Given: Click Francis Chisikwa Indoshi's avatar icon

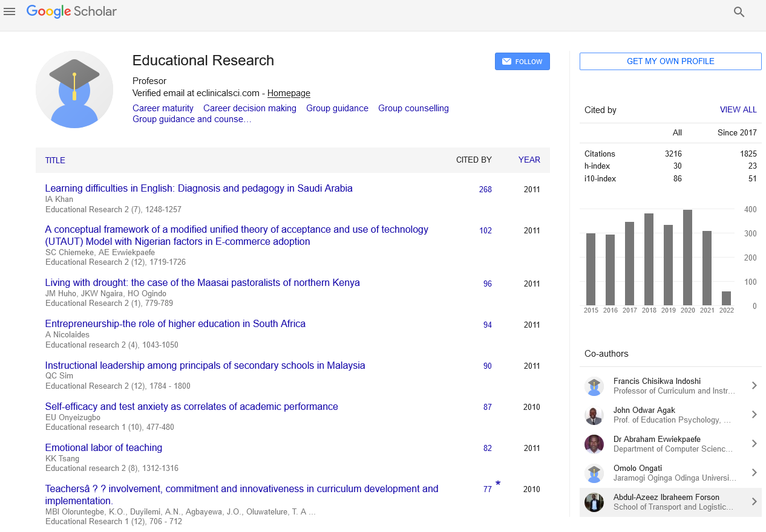Looking at the screenshot, I should pyautogui.click(x=594, y=386).
